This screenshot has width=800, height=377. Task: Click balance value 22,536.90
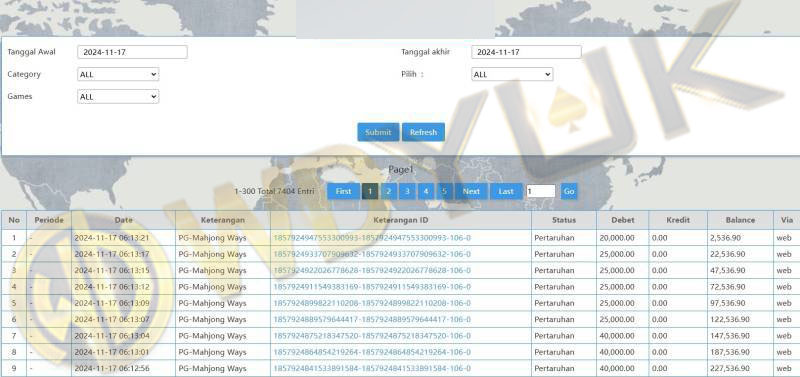pos(728,254)
